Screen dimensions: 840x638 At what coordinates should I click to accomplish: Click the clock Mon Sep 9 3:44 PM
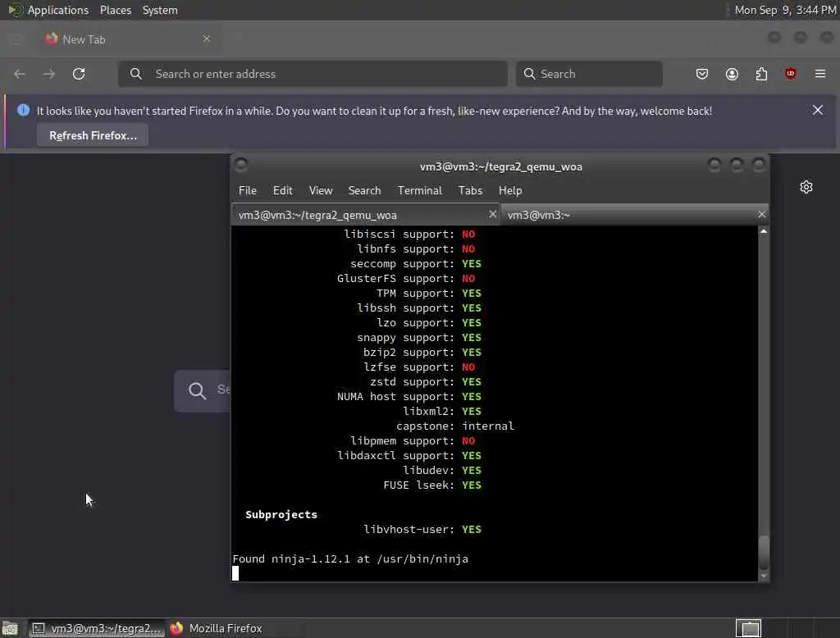[785, 10]
